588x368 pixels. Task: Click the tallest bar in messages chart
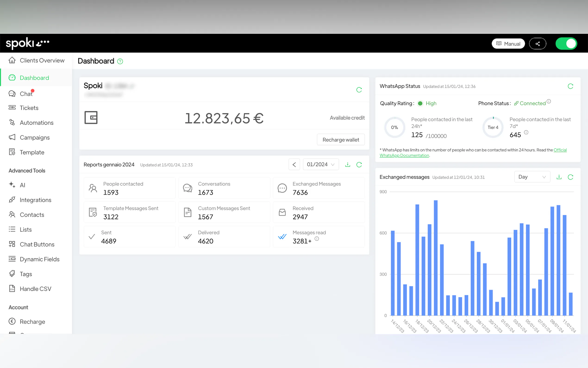click(436, 258)
